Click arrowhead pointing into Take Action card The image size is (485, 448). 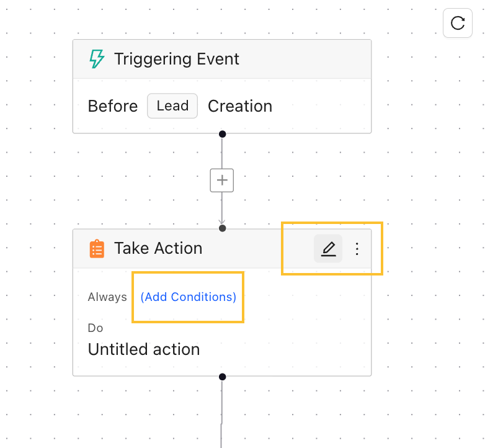coord(222,221)
